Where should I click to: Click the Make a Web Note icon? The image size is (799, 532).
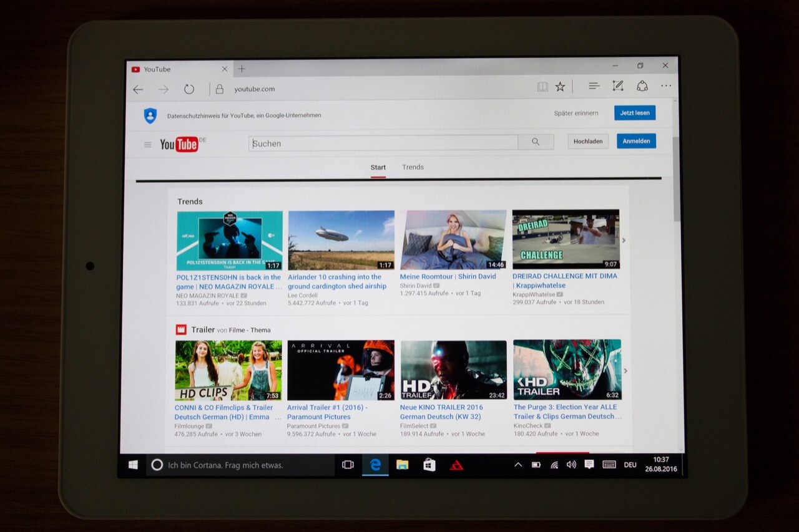coord(617,86)
